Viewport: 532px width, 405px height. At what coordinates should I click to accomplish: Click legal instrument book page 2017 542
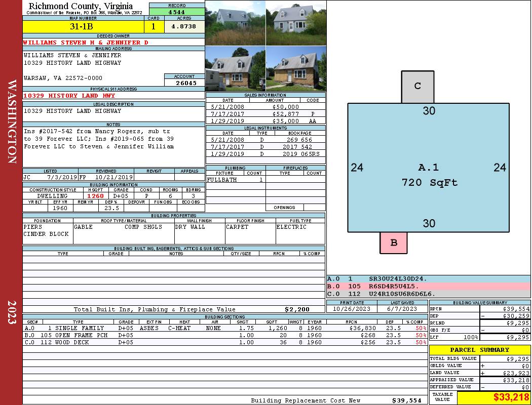[297, 147]
